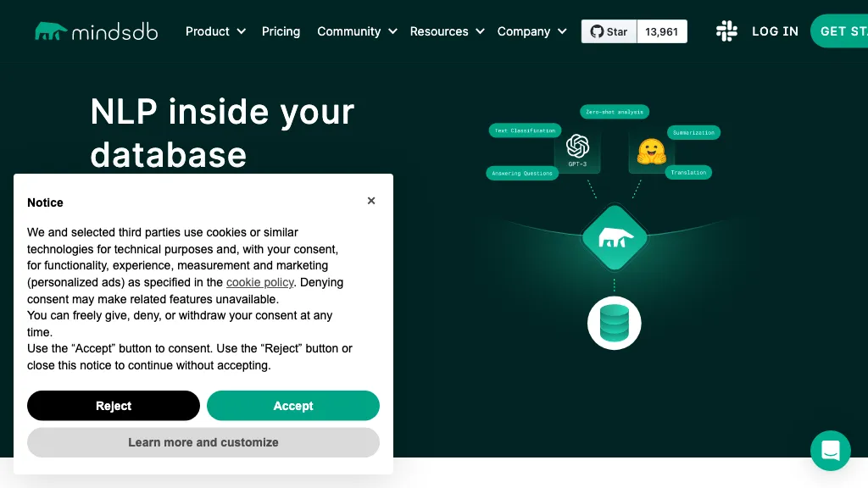Open the Pricing page from navigation
The image size is (868, 488).
coord(281,31)
